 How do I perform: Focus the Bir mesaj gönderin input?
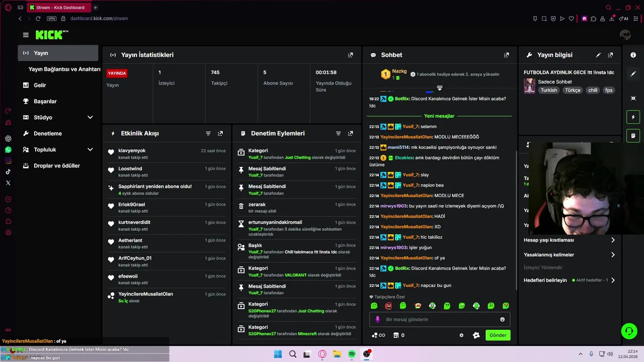pos(440,319)
